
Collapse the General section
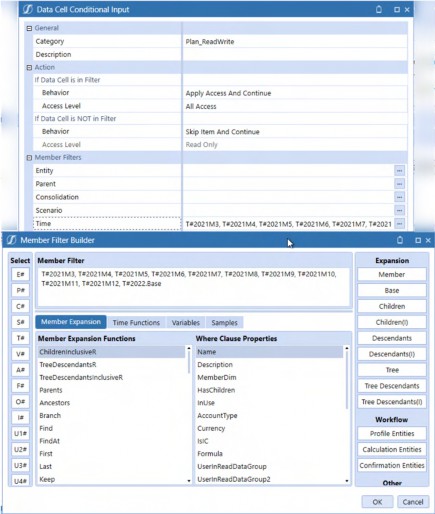(x=29, y=28)
